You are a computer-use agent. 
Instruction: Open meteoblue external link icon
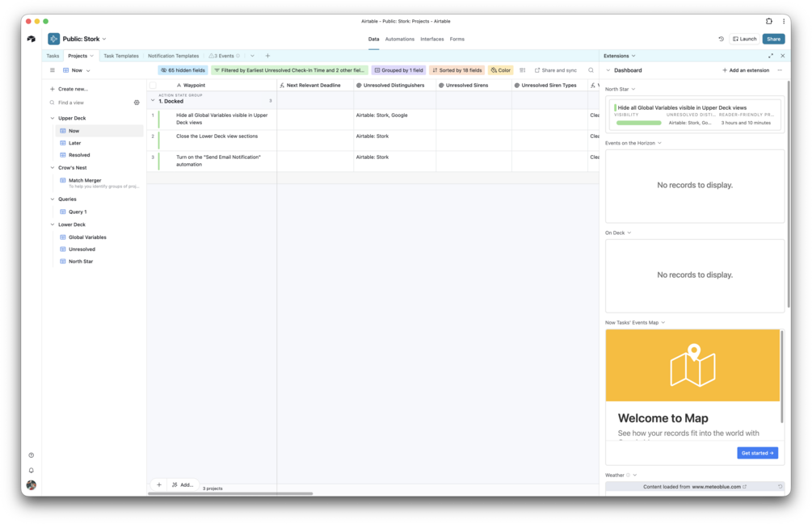pyautogui.click(x=745, y=487)
